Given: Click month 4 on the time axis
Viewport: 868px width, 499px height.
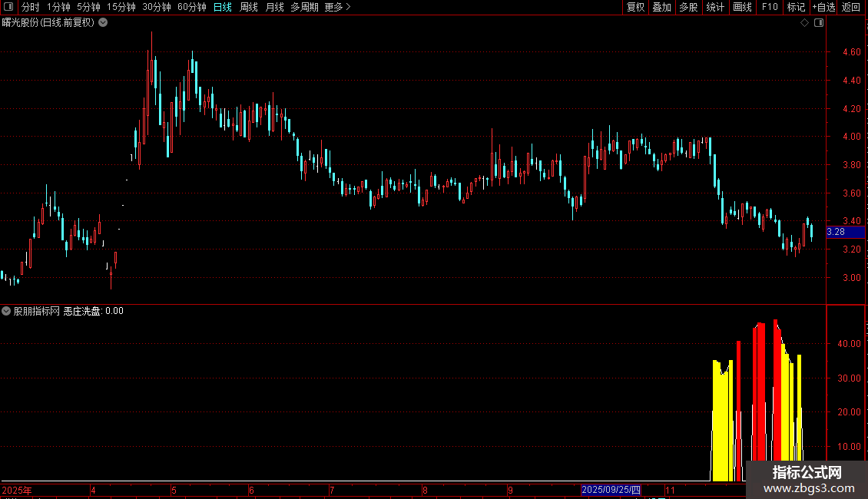Looking at the screenshot, I should click(93, 490).
